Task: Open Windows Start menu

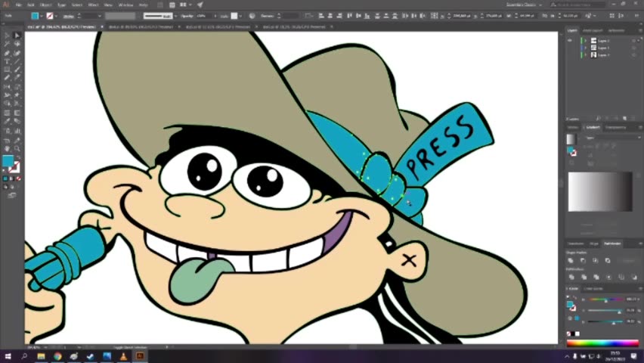Action: (8, 356)
